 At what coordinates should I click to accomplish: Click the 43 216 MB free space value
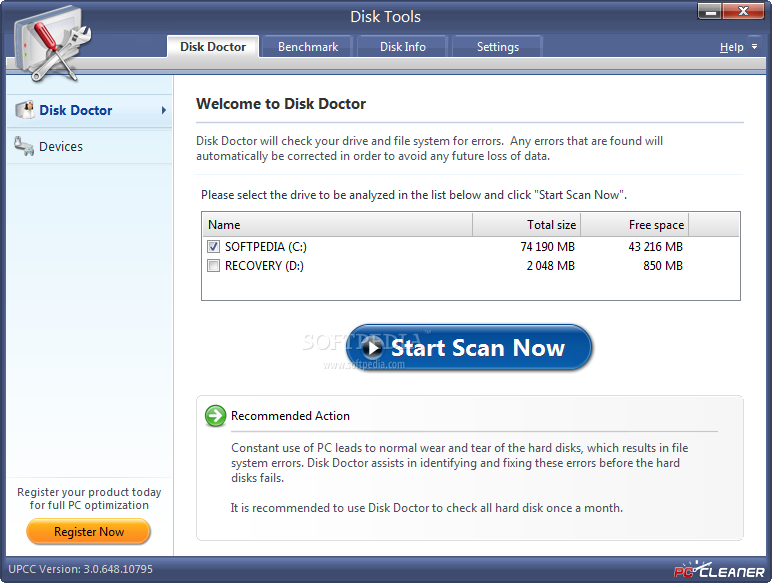655,247
